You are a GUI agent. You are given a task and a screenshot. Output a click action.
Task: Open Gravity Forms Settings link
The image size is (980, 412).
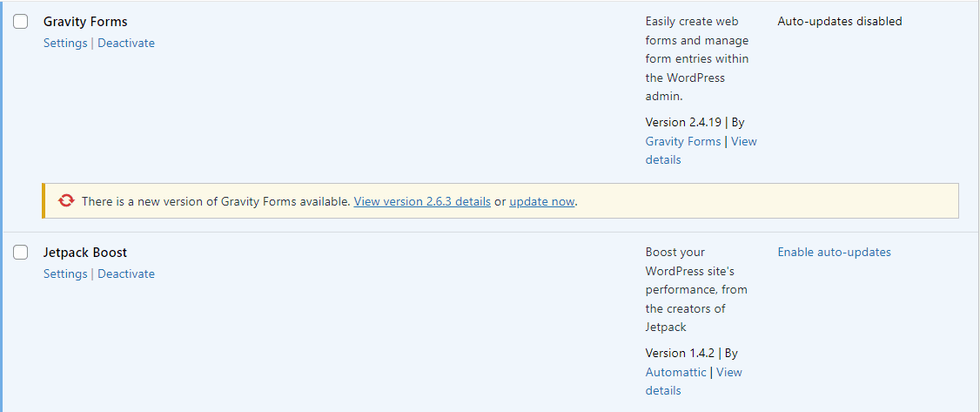65,43
